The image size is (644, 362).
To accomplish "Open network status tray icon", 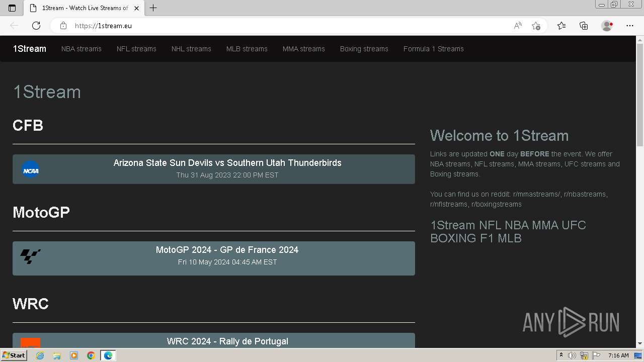I will (584, 355).
